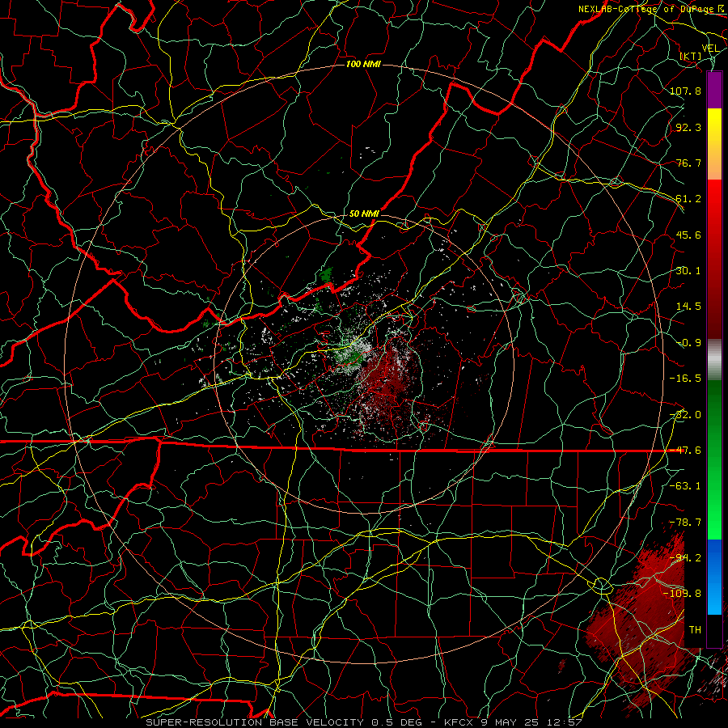Click the -0.9 scale value
Image resolution: width=728 pixels, height=728 pixels.
click(688, 343)
